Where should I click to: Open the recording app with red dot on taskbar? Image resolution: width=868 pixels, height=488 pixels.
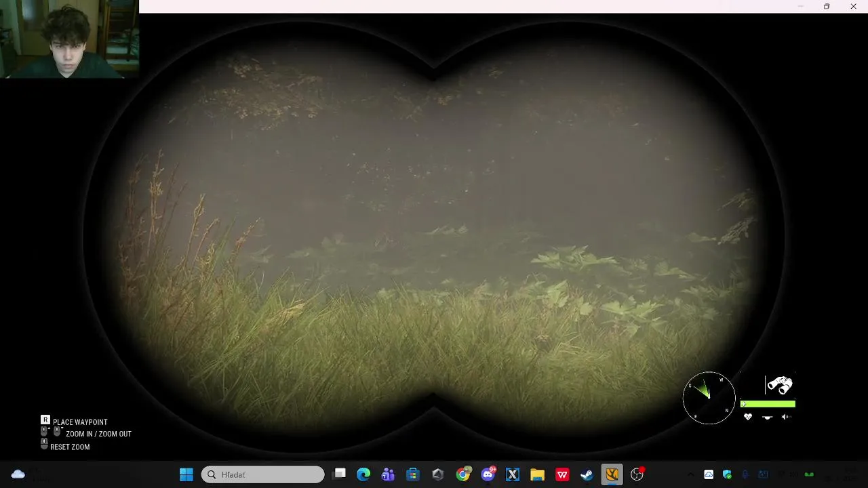[637, 474]
